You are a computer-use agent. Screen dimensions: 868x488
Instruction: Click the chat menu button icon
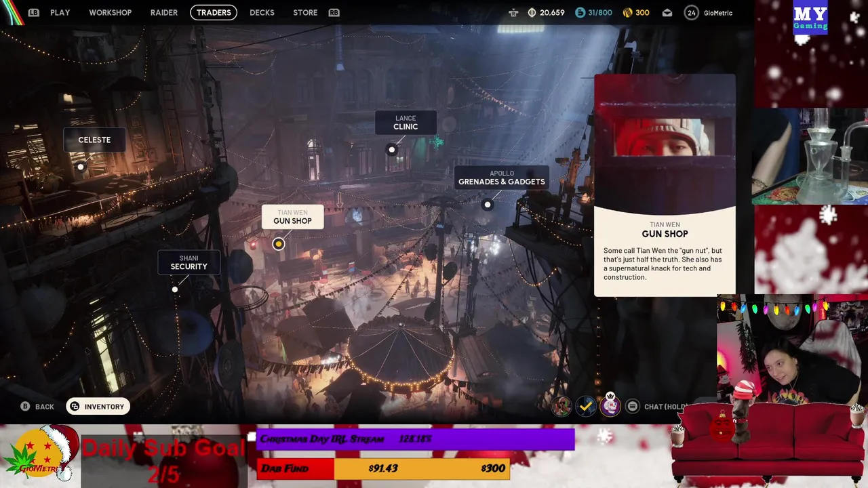[x=632, y=406]
